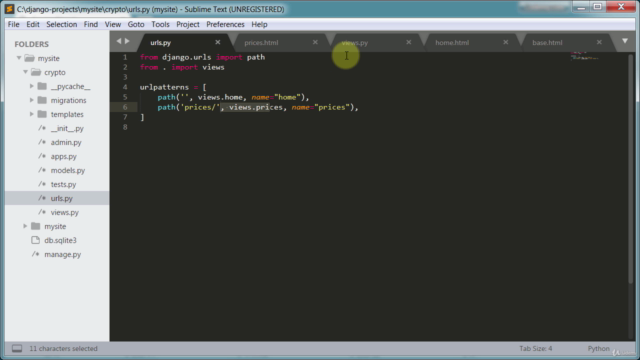Open the tab list dropdown arrow

(x=625, y=41)
